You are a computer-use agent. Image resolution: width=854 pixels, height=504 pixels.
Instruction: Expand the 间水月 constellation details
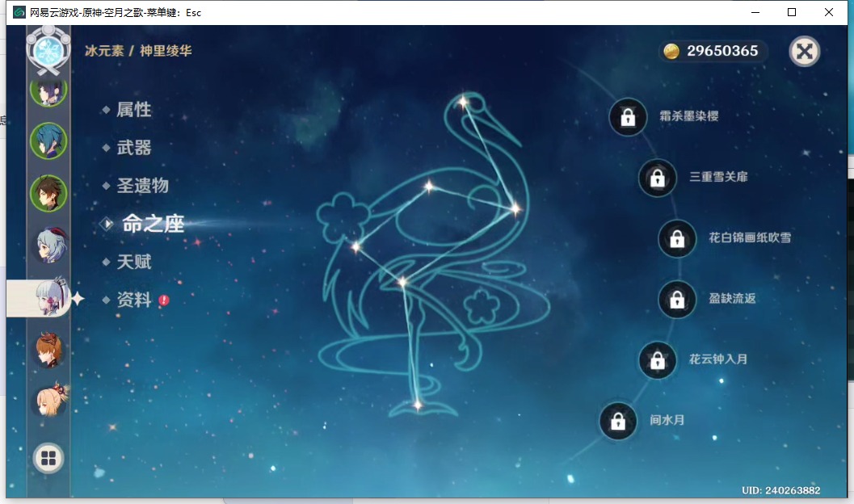(618, 421)
